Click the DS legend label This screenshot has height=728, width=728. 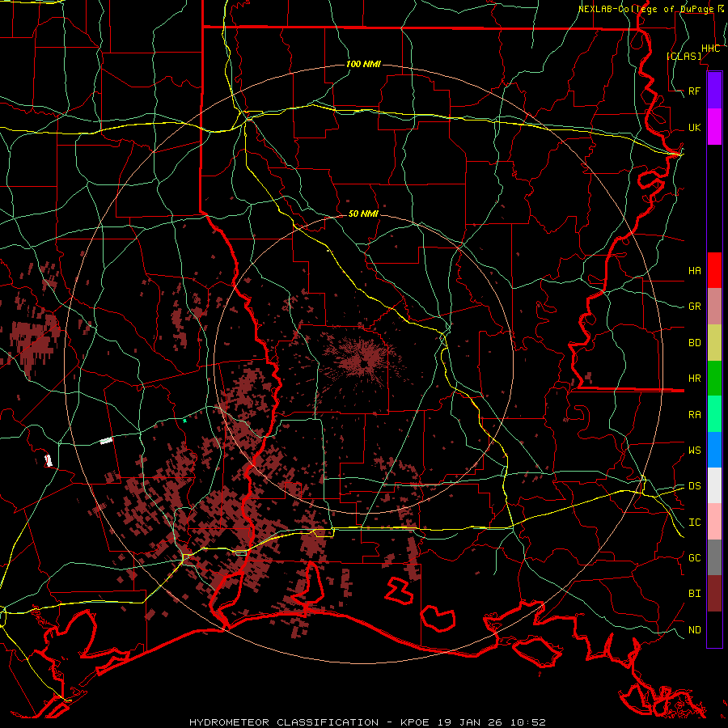[695, 486]
